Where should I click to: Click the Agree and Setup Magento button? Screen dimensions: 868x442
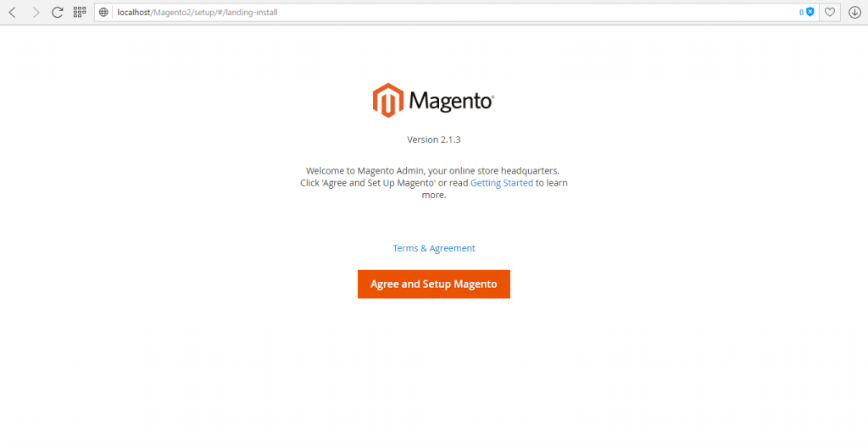(434, 285)
